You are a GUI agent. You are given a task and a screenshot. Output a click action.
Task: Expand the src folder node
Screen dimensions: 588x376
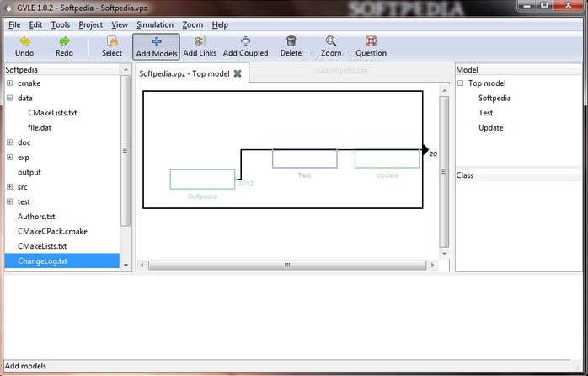[x=10, y=186]
